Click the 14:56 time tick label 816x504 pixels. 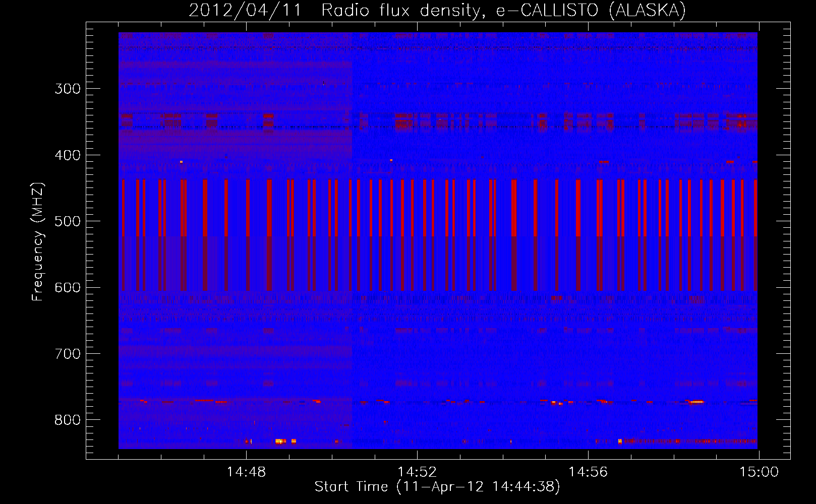[x=588, y=472]
